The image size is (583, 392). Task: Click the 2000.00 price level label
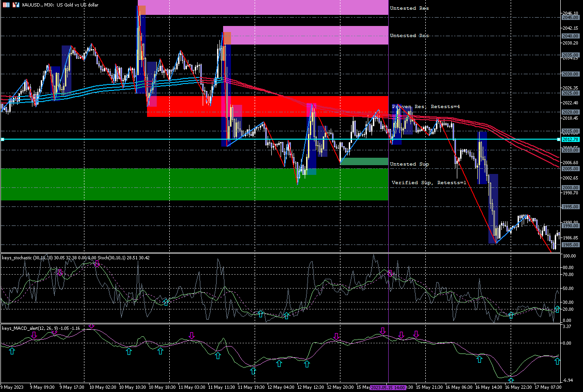pos(570,187)
